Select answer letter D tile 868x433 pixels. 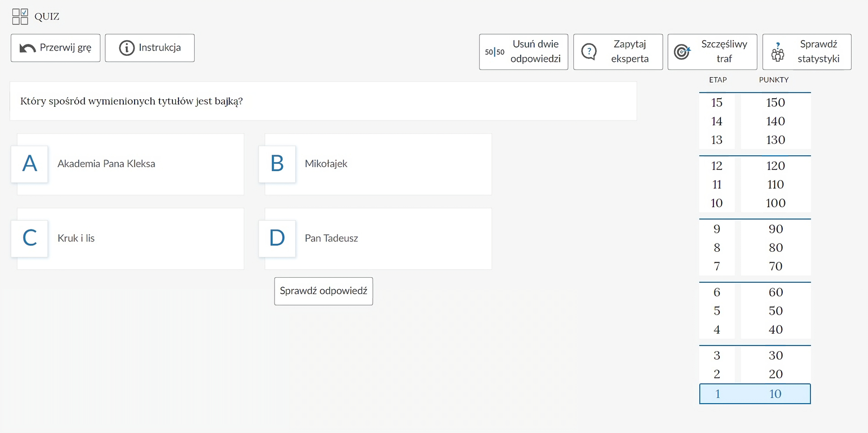click(277, 238)
